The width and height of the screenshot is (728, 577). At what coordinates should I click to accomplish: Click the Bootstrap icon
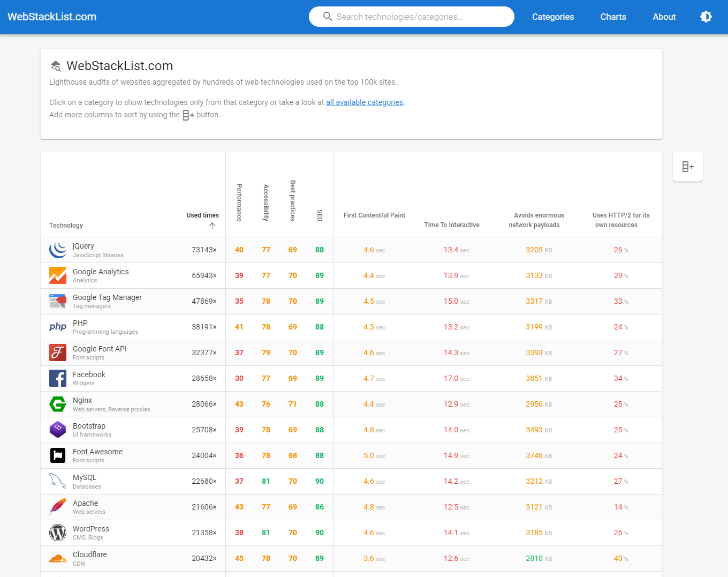pyautogui.click(x=57, y=430)
